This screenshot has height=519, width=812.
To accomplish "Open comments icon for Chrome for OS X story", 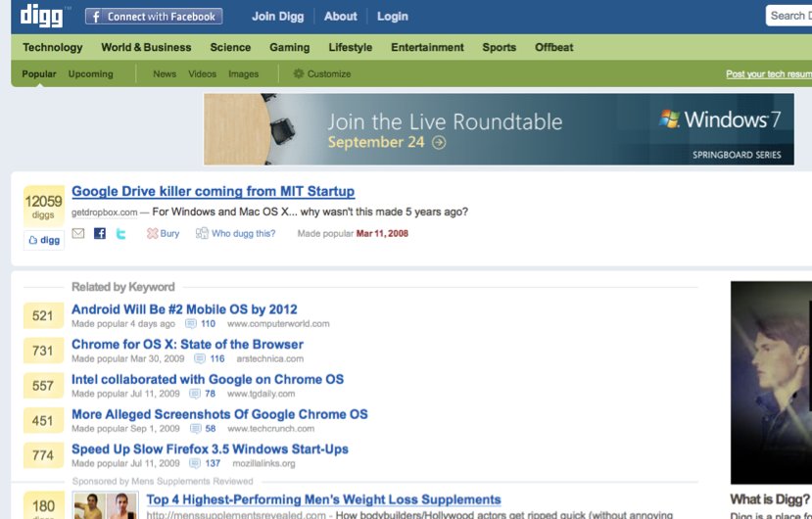I will [x=200, y=358].
